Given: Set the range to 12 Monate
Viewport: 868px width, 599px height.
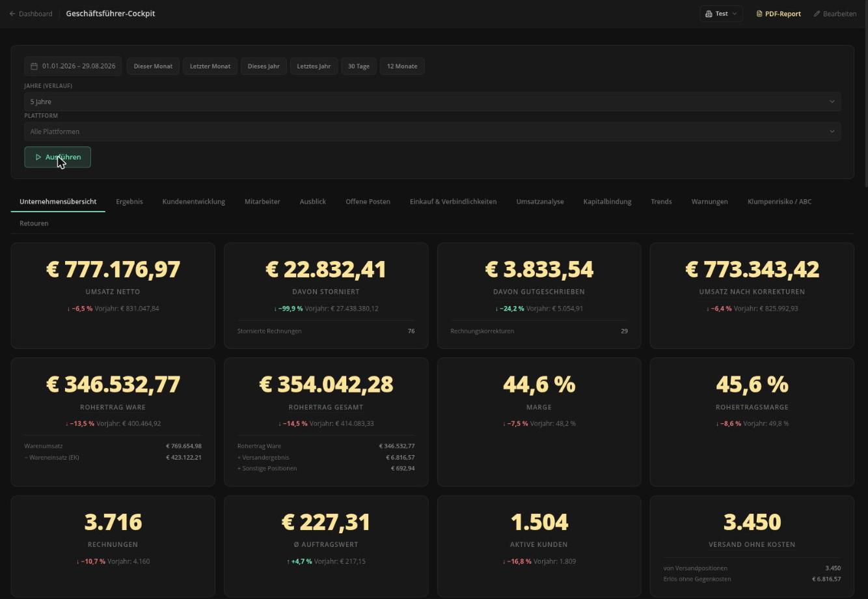Looking at the screenshot, I should point(402,66).
